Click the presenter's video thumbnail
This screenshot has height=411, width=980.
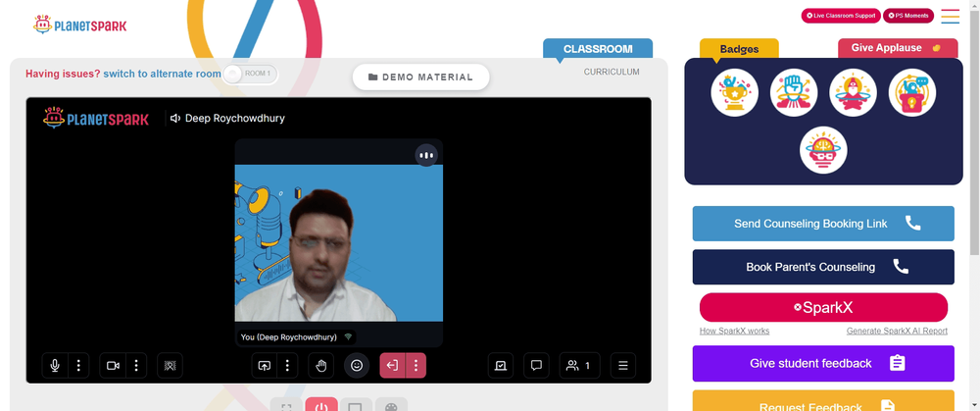(339, 242)
